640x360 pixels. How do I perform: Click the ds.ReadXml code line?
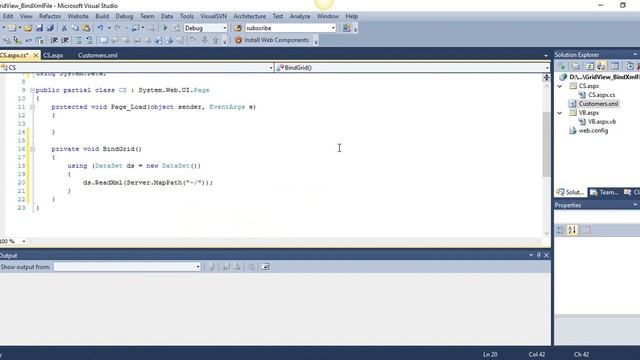coord(148,183)
